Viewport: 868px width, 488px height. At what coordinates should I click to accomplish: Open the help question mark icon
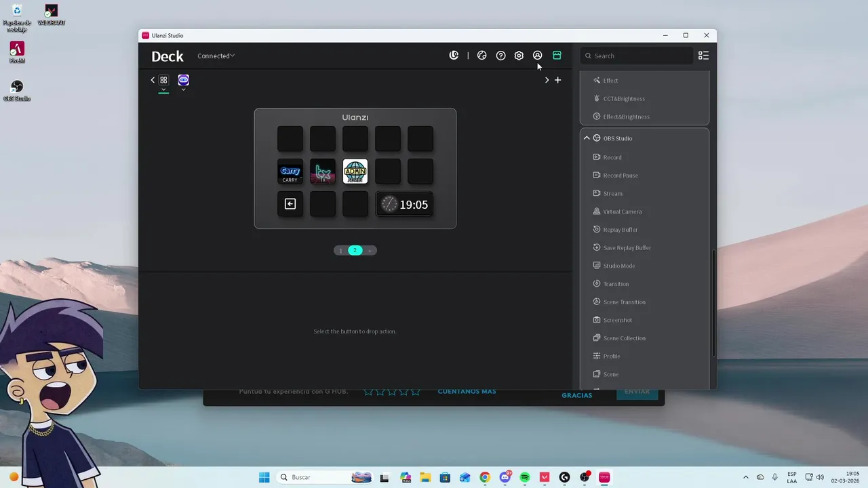coord(500,56)
